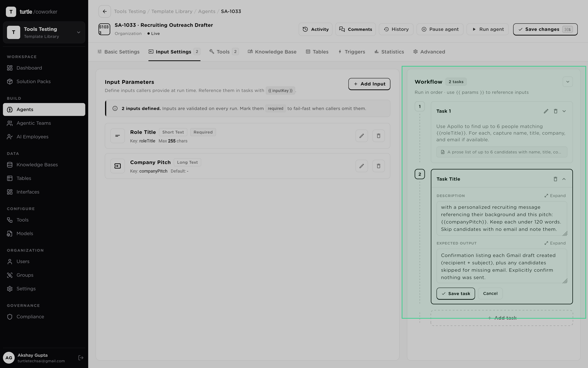Click the step 1 number marker

420,107
